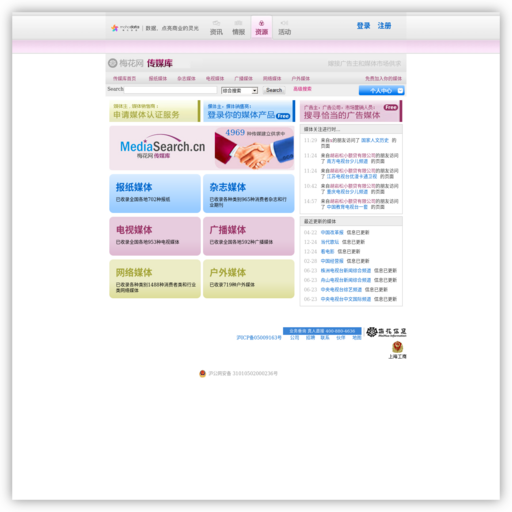Click the 沪ICP备05009163号 link
Image resolution: width=512 pixels, height=512 pixels.
[259, 338]
